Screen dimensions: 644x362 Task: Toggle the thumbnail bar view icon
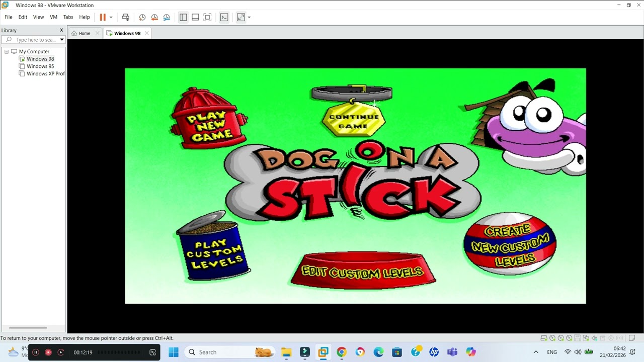[x=195, y=17]
